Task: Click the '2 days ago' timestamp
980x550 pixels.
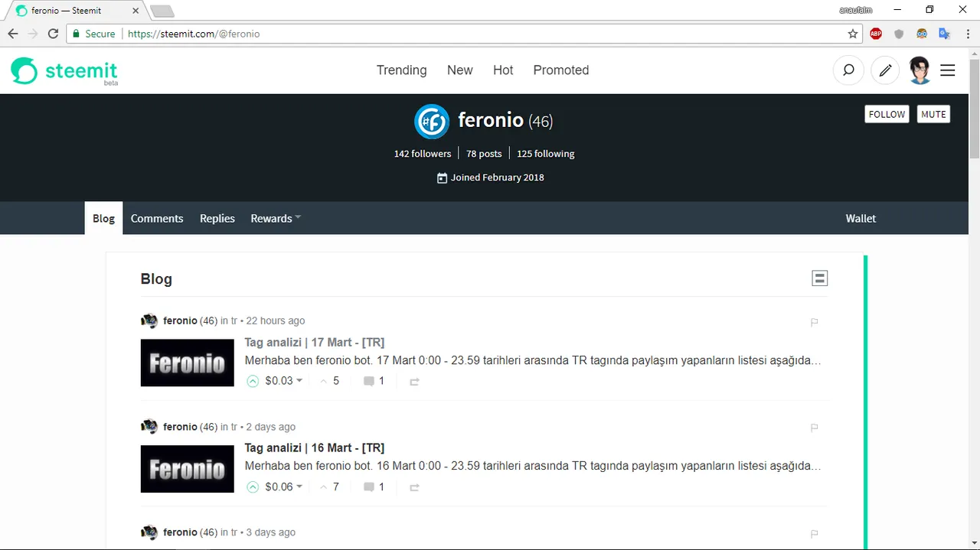Action: (270, 427)
